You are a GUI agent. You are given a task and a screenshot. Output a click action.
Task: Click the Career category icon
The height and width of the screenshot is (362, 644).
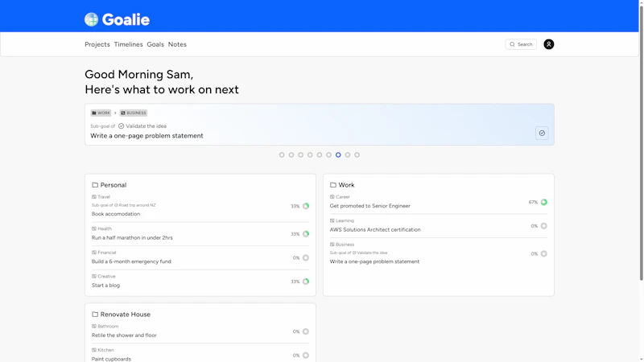coord(332,196)
